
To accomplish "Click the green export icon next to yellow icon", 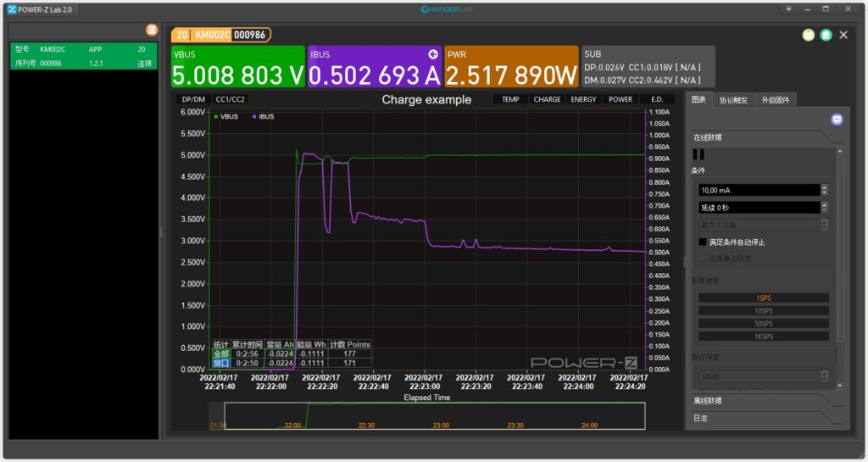I will tap(826, 35).
